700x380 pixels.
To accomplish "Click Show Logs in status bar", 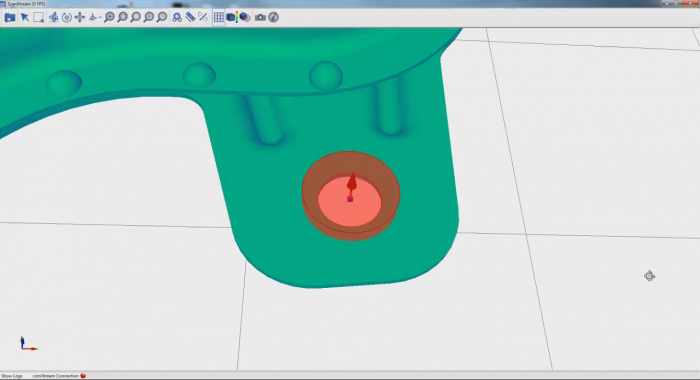I will pos(12,376).
